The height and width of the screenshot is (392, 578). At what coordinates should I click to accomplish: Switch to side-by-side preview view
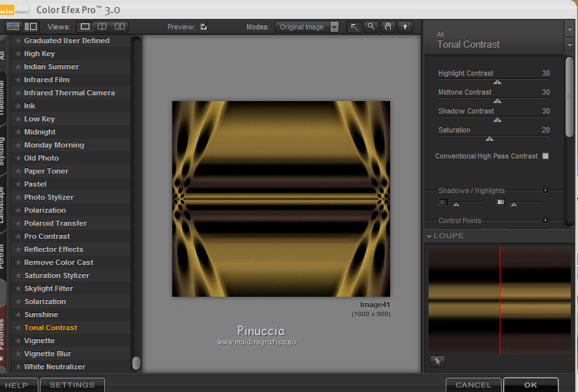pyautogui.click(x=119, y=27)
